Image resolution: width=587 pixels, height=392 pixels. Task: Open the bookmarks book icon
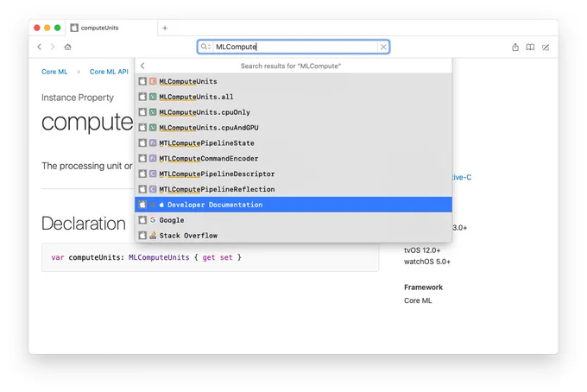(530, 47)
